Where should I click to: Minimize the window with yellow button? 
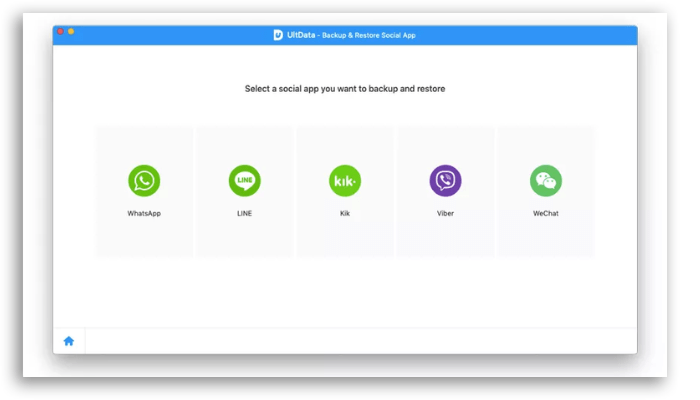pos(71,31)
